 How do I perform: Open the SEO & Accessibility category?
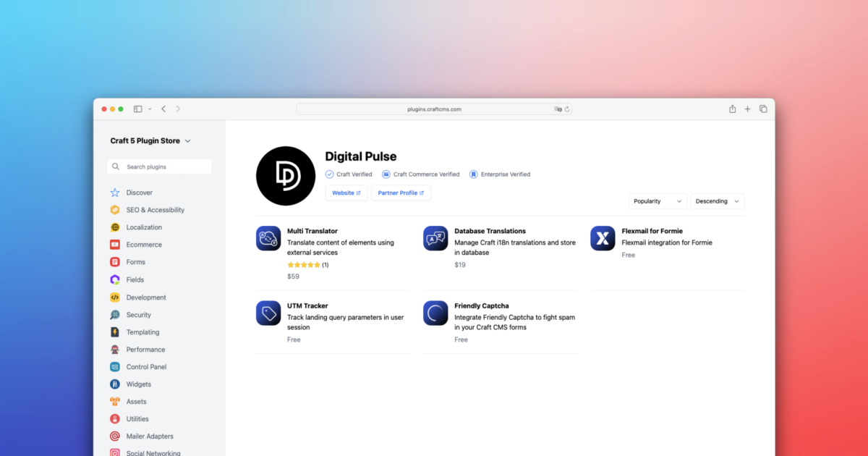pos(116,210)
